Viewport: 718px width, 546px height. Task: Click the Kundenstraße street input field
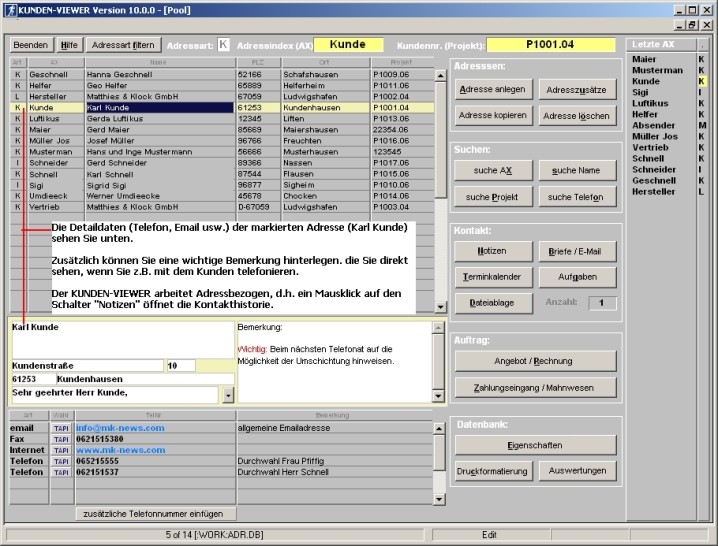click(x=87, y=366)
